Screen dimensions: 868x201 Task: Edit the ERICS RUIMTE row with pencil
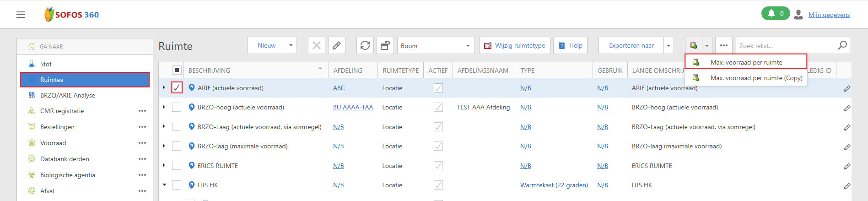coord(847,166)
